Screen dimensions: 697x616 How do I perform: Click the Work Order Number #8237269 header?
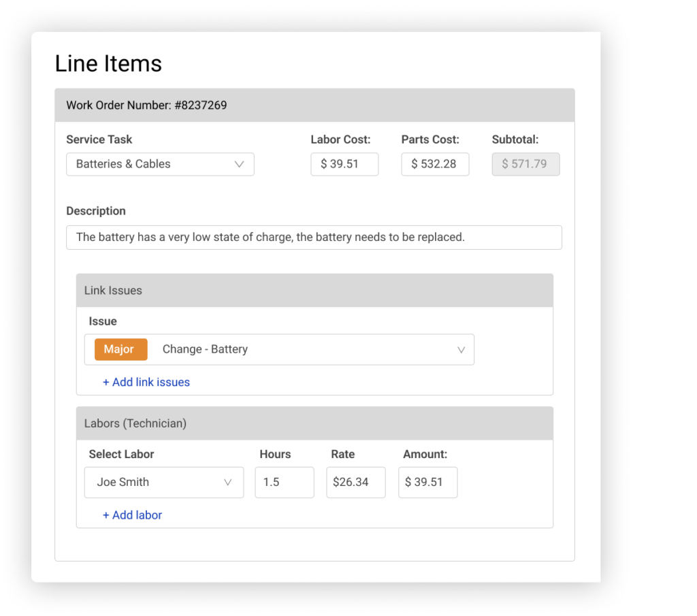click(146, 105)
